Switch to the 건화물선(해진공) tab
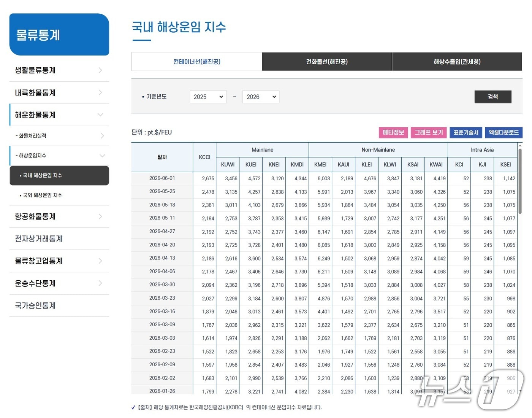532x418 pixels. coord(327,62)
